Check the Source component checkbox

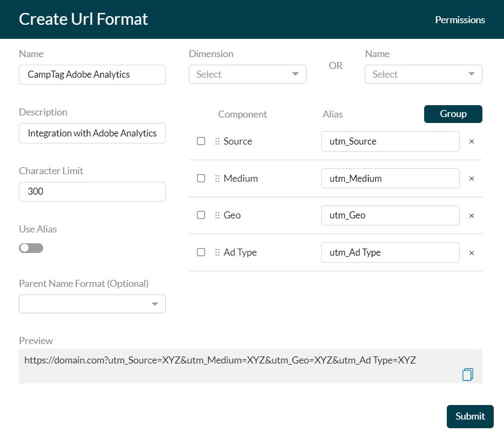(x=201, y=141)
